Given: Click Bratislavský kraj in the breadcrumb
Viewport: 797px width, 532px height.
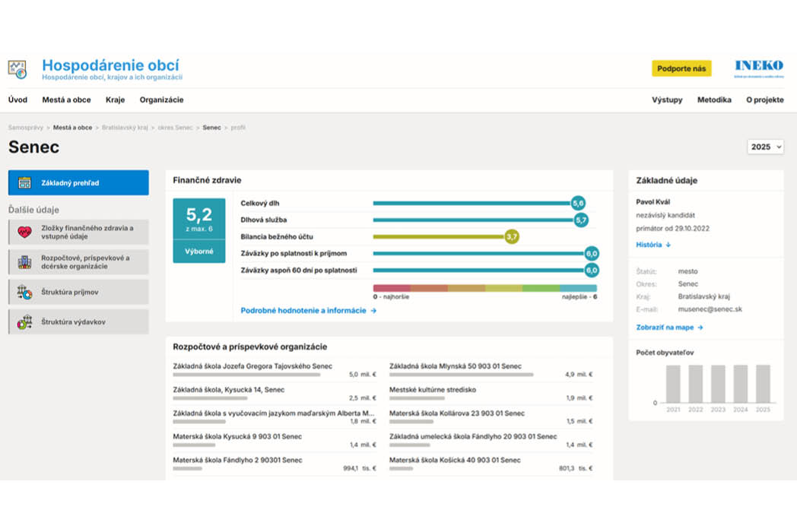Looking at the screenshot, I should click(125, 128).
